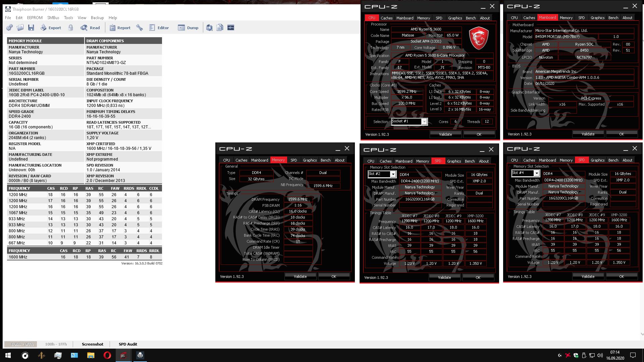Click the Read toolbar button
The width and height of the screenshot is (644, 362).
tap(90, 28)
